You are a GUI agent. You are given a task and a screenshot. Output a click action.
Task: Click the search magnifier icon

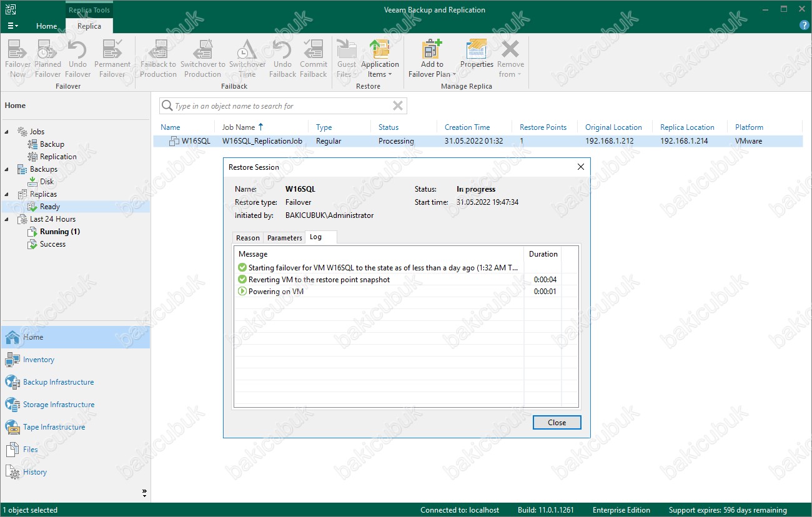[x=167, y=106]
